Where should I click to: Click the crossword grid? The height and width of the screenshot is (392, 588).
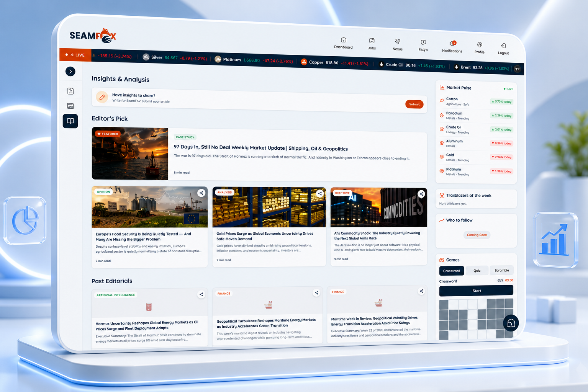(x=476, y=320)
